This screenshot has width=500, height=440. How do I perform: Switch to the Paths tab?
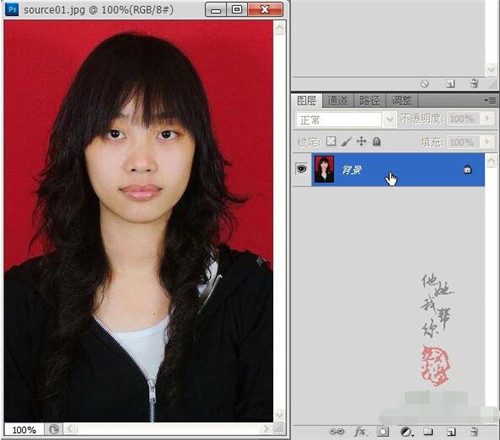(x=369, y=100)
